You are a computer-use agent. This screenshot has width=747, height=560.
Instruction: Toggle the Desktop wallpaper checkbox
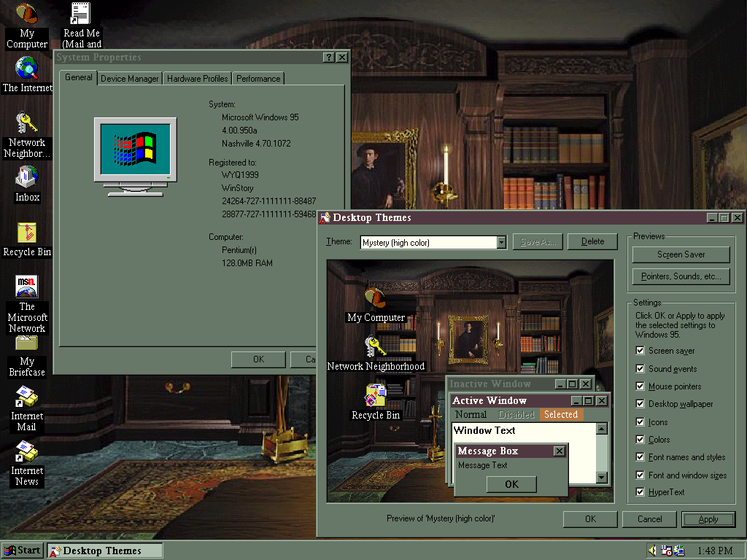640,404
